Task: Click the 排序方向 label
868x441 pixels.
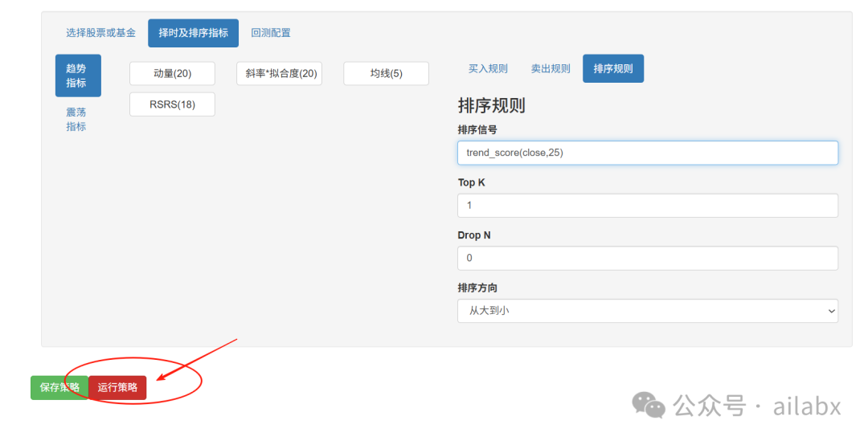Action: point(477,288)
